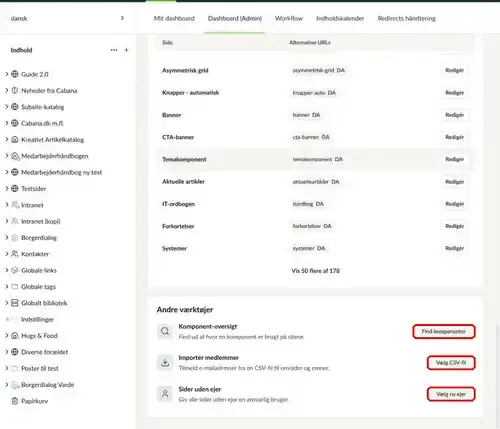Image resolution: width=500 pixels, height=429 pixels.
Task: Click the Temakomponent page name
Action: click(184, 159)
